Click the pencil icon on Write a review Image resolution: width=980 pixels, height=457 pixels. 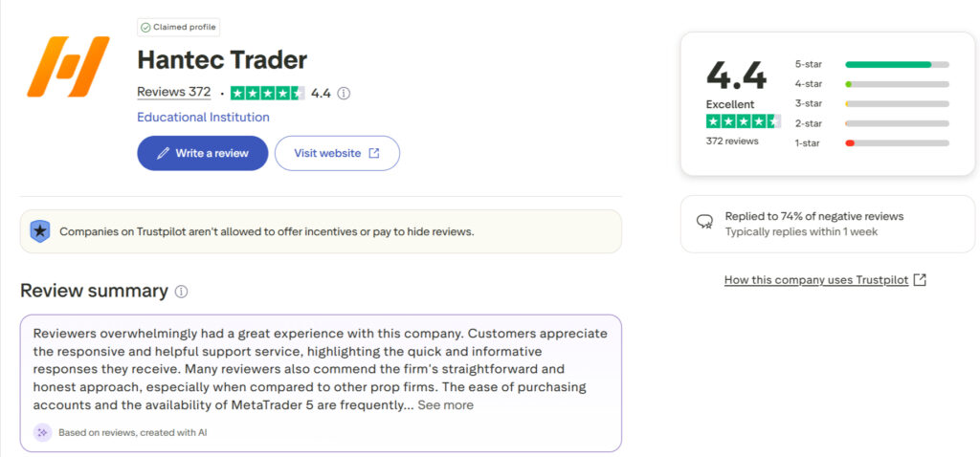point(163,153)
